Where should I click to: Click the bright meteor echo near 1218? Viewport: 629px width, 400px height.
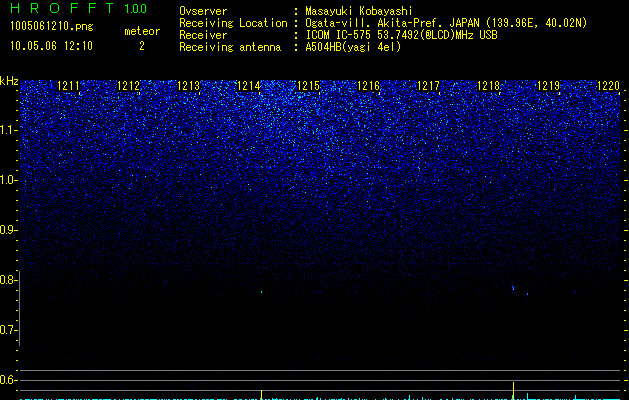click(x=513, y=288)
